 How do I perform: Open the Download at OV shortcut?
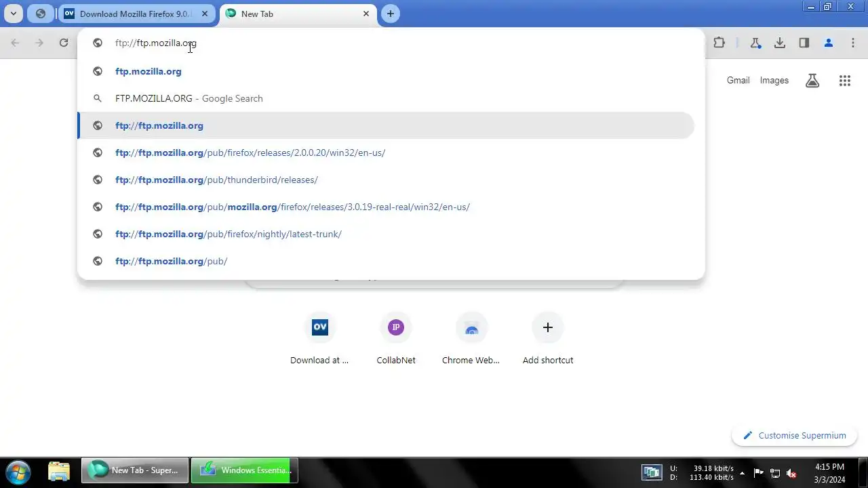(x=320, y=339)
